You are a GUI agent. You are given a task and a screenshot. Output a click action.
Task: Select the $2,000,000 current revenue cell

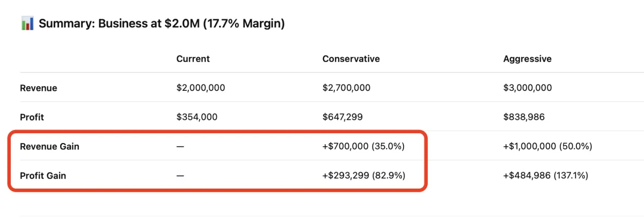point(201,88)
